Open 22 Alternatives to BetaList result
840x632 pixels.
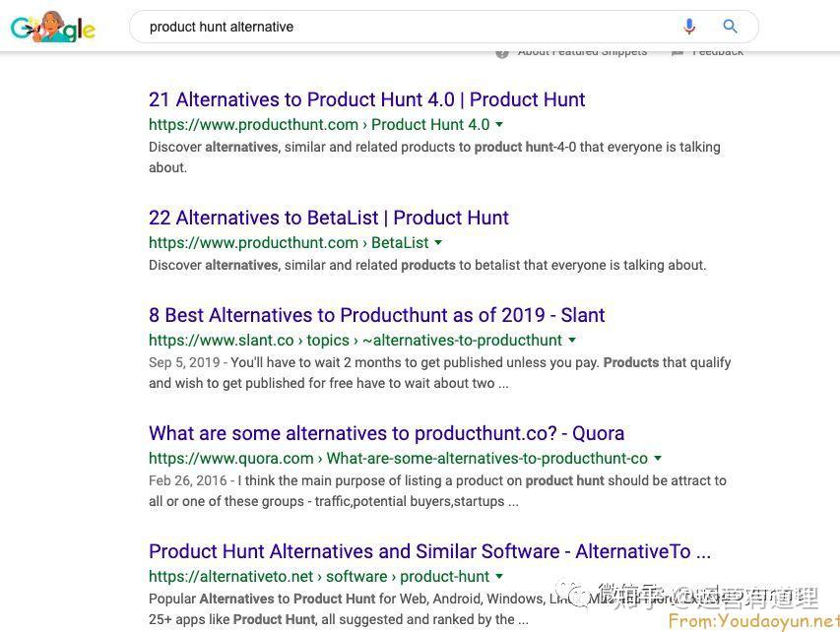329,218
